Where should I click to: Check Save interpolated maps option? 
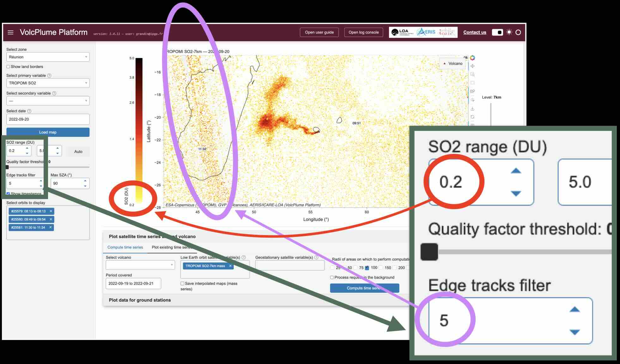click(182, 283)
